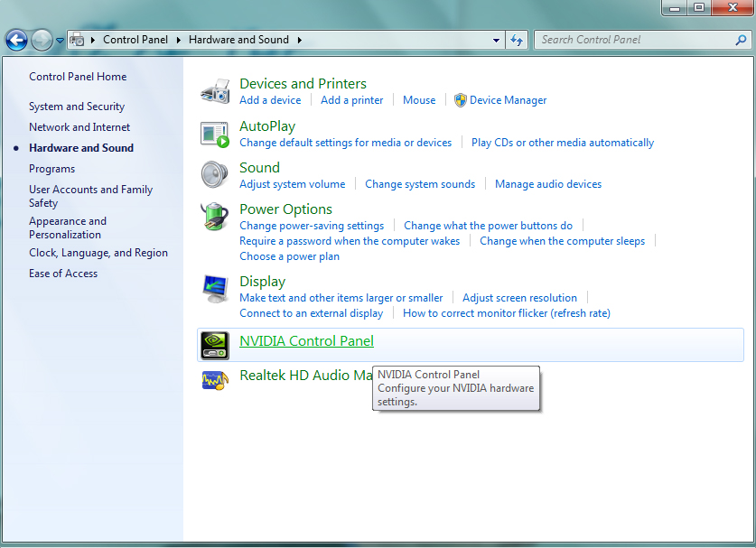The image size is (756, 548).
Task: Go back with the Back arrow button
Action: (16, 40)
